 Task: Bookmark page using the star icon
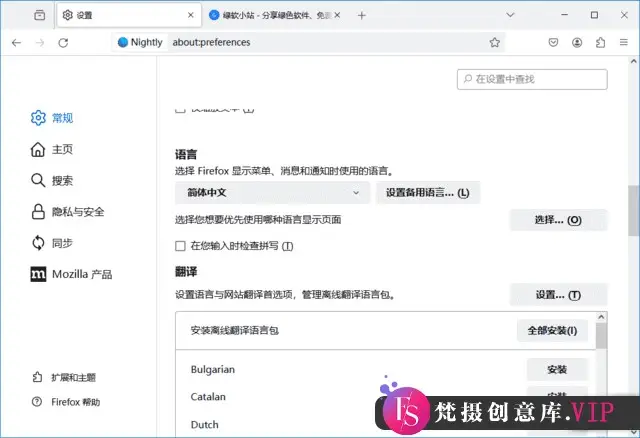click(495, 42)
